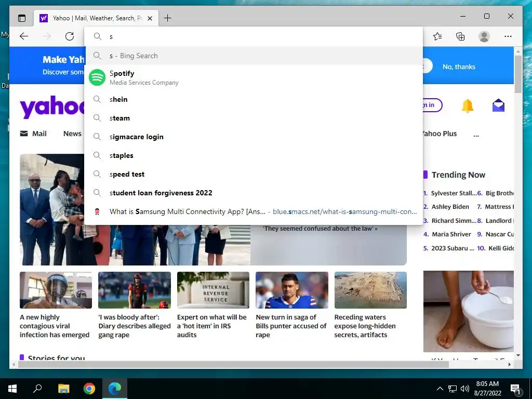Image resolution: width=532 pixels, height=399 pixels.
Task: Open Mail link in Yahoo navigation
Action: [x=33, y=134]
